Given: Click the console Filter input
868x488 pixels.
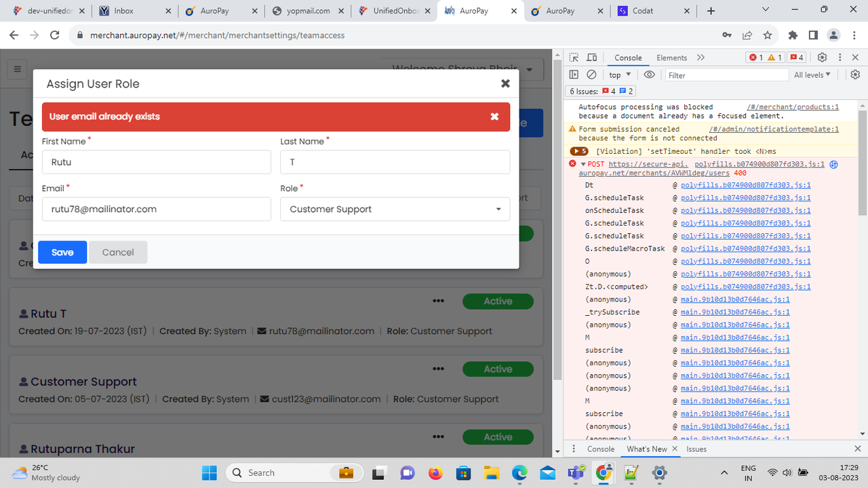Looking at the screenshot, I should 727,75.
